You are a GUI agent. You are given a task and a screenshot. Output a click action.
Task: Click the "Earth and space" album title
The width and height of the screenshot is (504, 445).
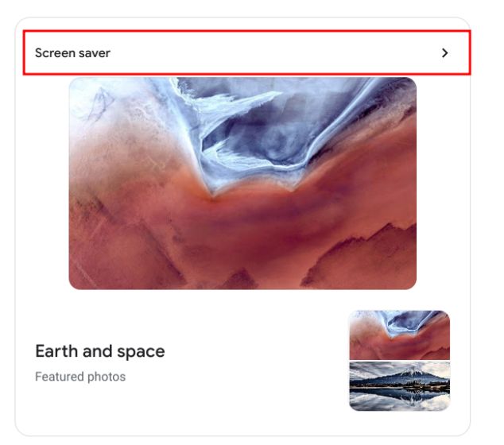pos(100,351)
